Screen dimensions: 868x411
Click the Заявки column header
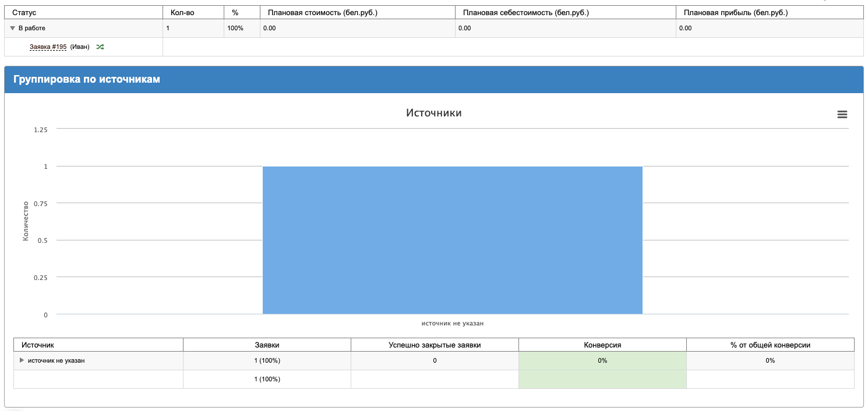(x=267, y=345)
